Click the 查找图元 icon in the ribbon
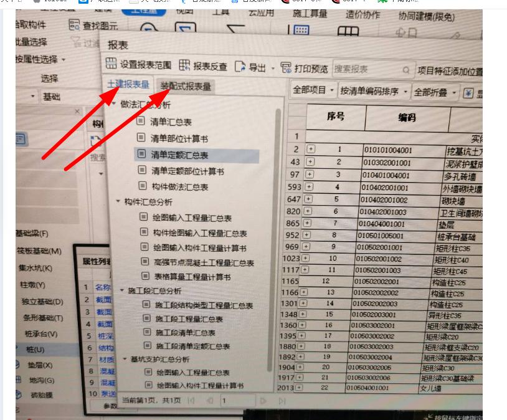The height and width of the screenshot is (420, 507). [x=74, y=24]
